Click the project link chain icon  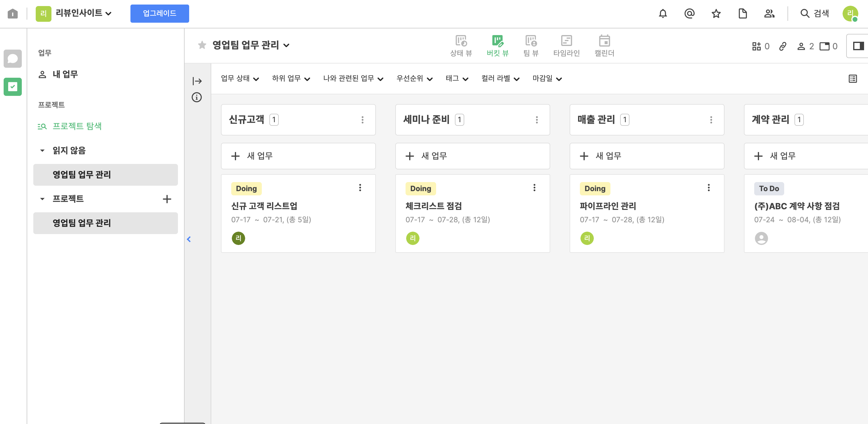click(x=782, y=46)
